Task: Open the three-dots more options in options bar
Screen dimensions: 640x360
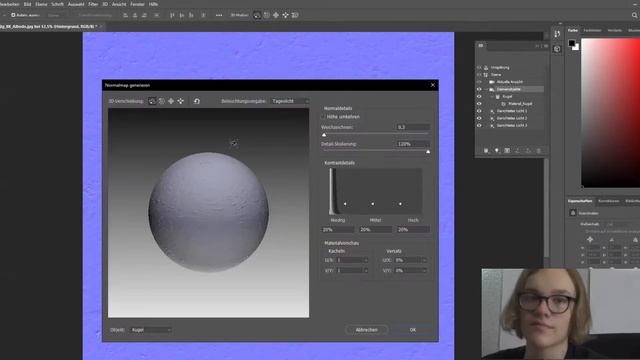Action: (219, 15)
